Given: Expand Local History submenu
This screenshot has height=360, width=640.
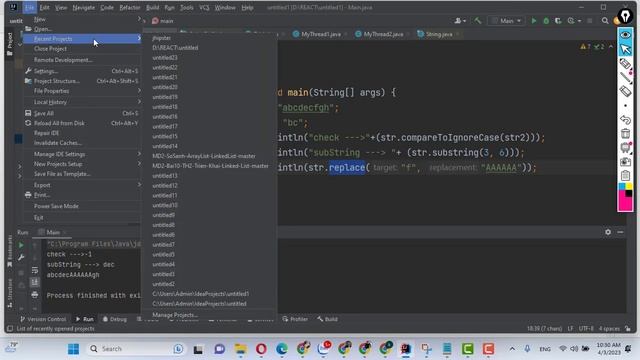Looking at the screenshot, I should [x=82, y=102].
